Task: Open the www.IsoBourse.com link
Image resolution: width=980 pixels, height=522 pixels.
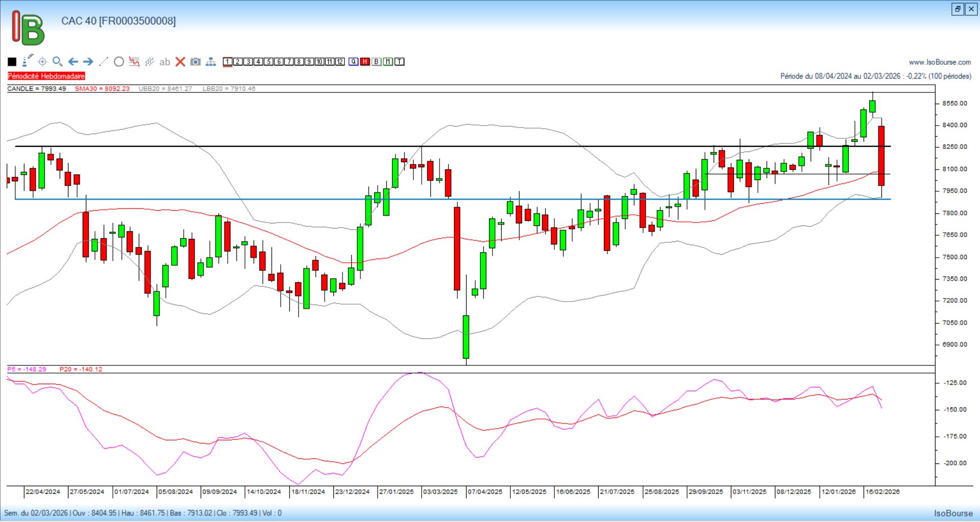Action: click(940, 62)
